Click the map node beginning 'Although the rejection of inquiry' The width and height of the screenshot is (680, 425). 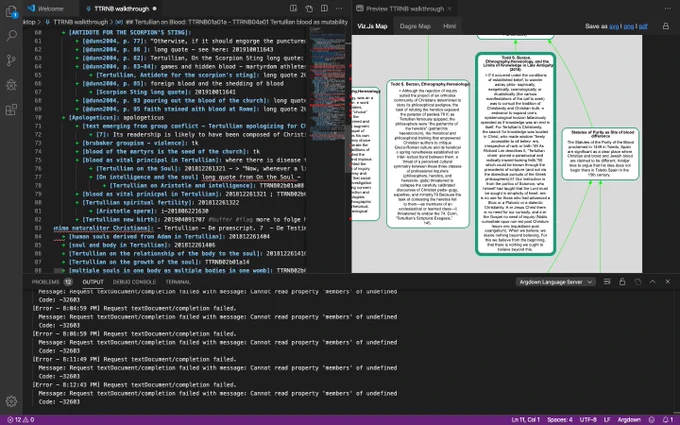click(x=428, y=154)
